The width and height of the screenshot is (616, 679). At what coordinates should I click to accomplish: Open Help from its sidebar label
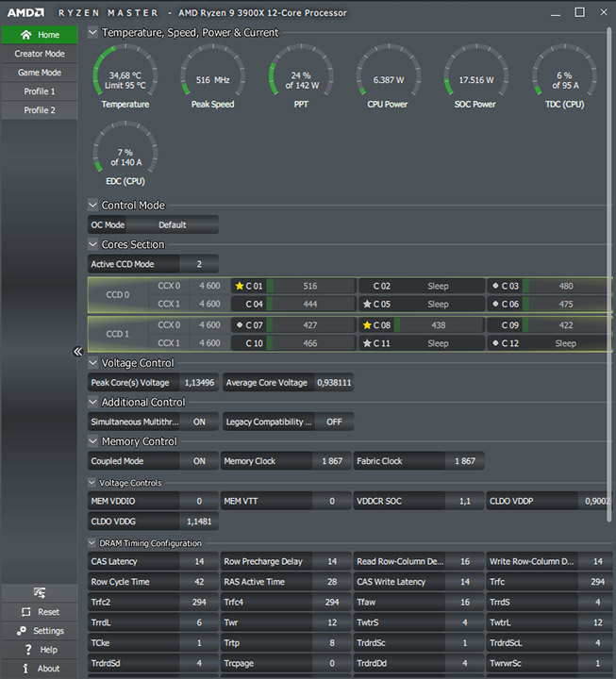[x=48, y=650]
